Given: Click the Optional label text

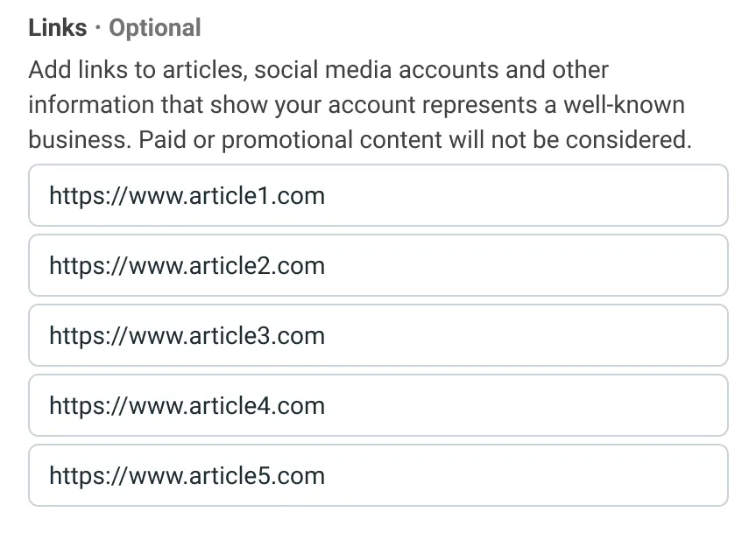Looking at the screenshot, I should click(154, 27).
